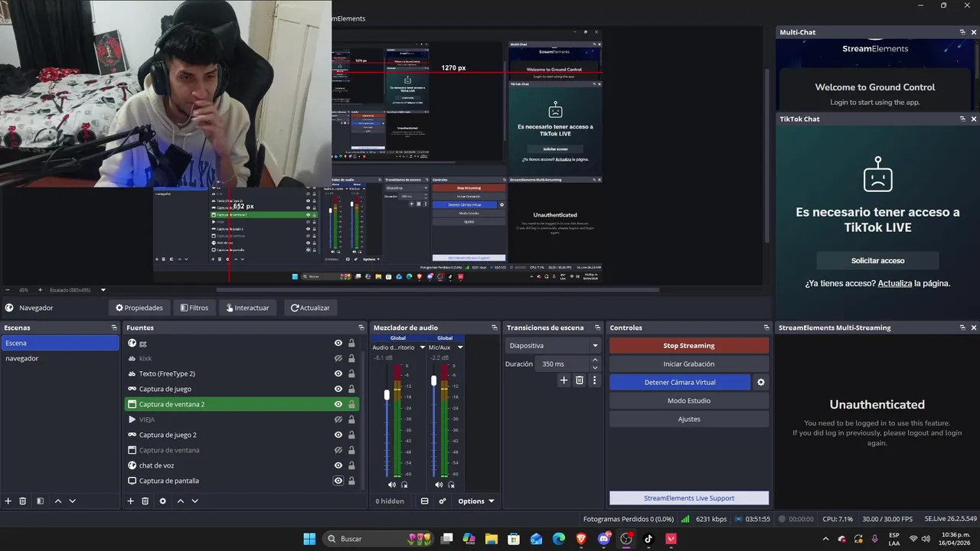
Task: Pop out the TikTok Chat dock icon
Action: [962, 119]
